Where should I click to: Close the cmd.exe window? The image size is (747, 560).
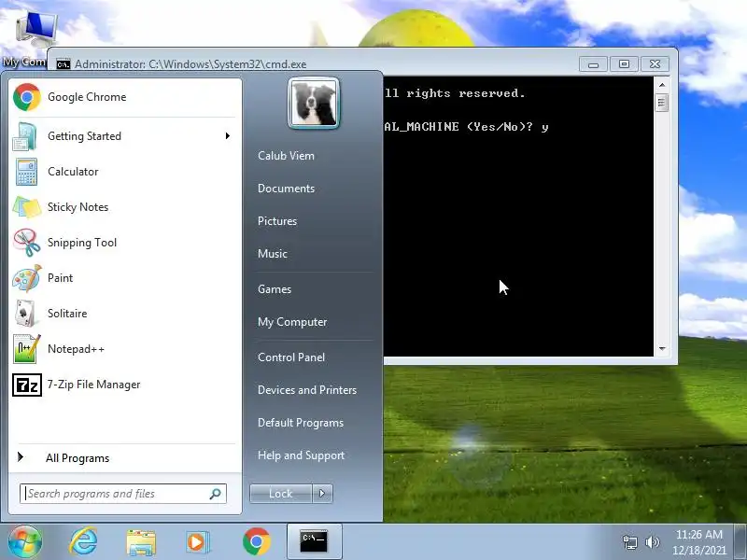(655, 64)
